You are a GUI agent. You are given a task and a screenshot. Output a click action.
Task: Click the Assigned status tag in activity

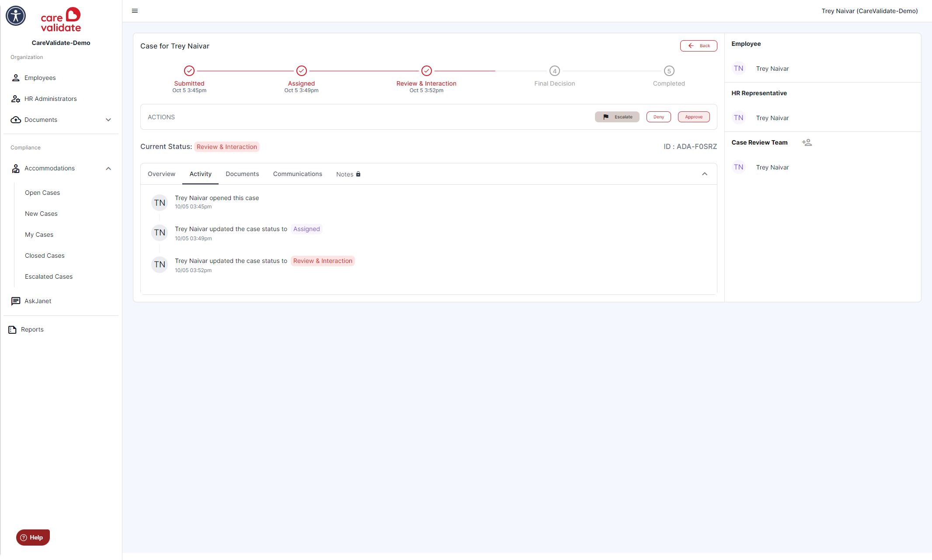point(306,229)
